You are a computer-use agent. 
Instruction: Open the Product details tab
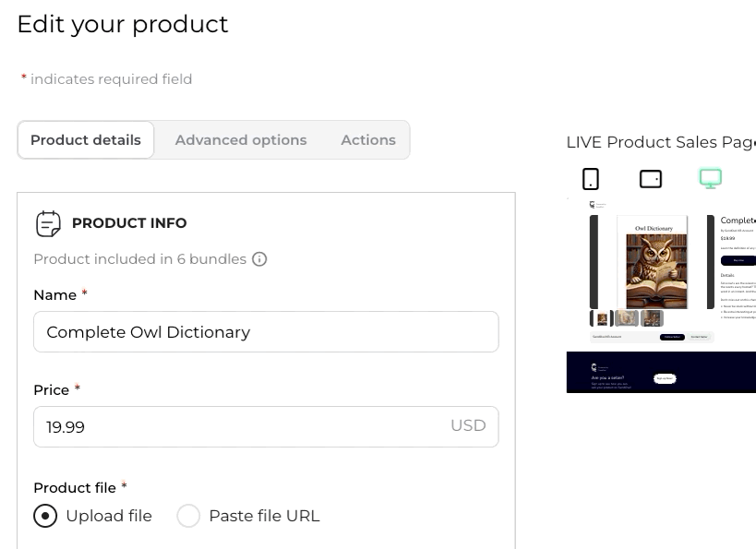point(86,140)
